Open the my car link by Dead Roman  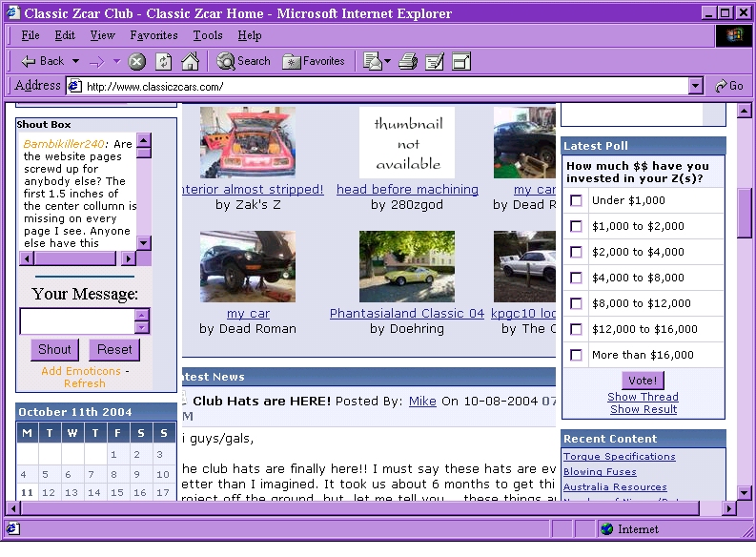pos(248,313)
